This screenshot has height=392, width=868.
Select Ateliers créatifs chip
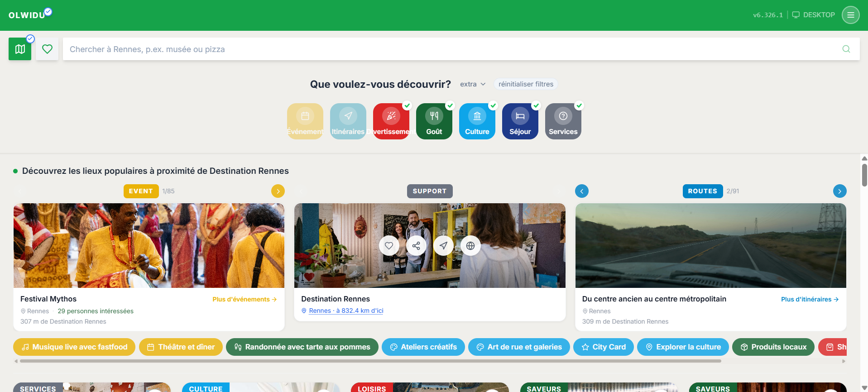[x=423, y=347]
